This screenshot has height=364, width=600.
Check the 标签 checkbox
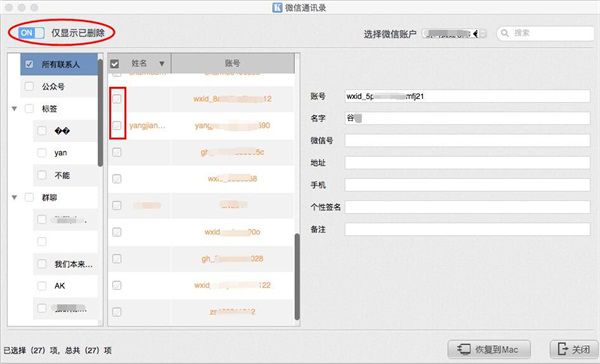[29, 108]
